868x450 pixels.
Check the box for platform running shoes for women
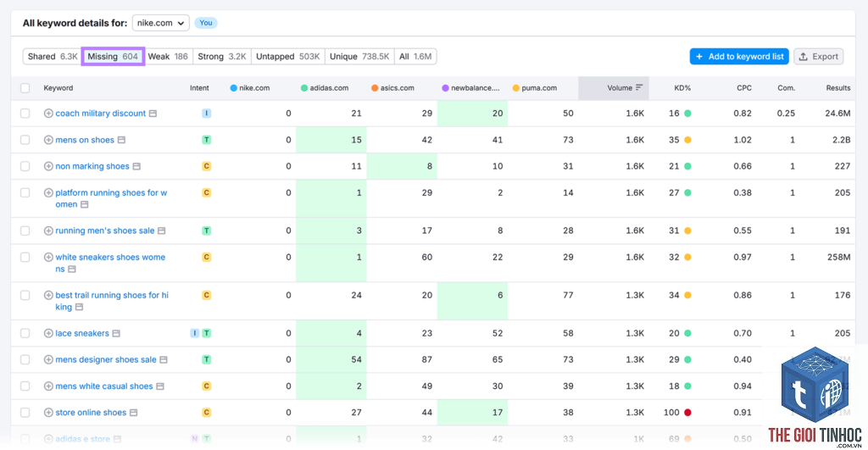(25, 192)
